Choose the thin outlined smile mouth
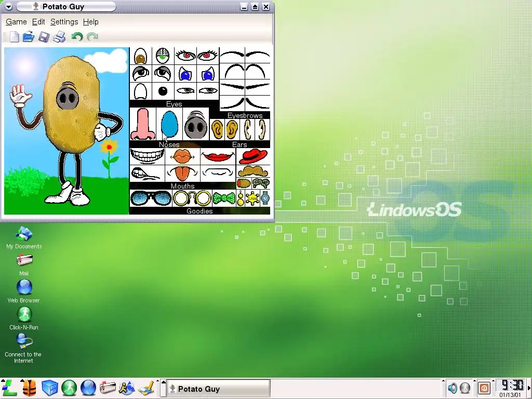Image resolution: width=532 pixels, height=399 pixels. coord(218,172)
